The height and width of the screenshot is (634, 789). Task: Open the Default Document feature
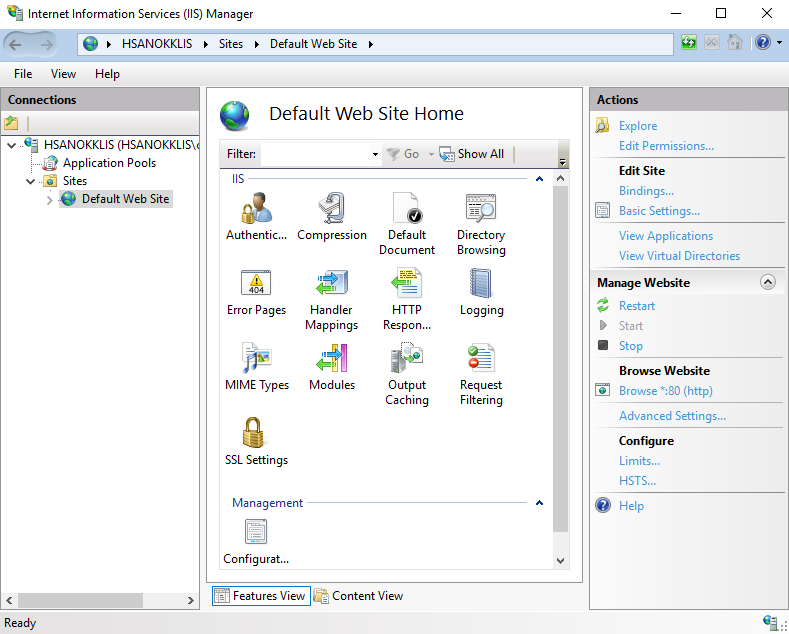click(407, 224)
